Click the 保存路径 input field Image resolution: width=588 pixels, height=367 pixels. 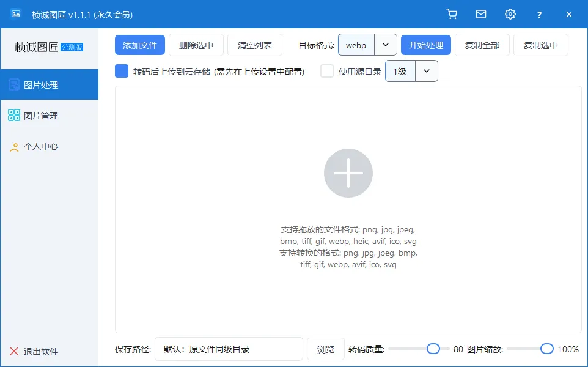coord(229,349)
